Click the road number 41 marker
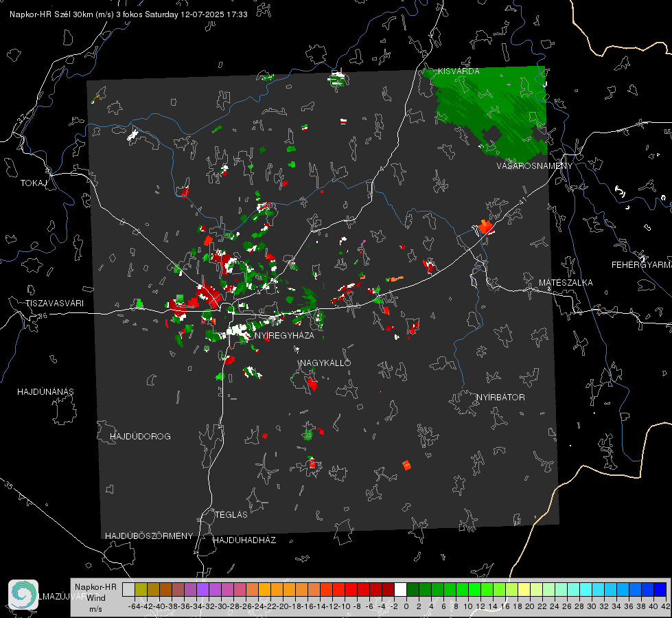The width and height of the screenshot is (672, 618). pyautogui.click(x=522, y=201)
